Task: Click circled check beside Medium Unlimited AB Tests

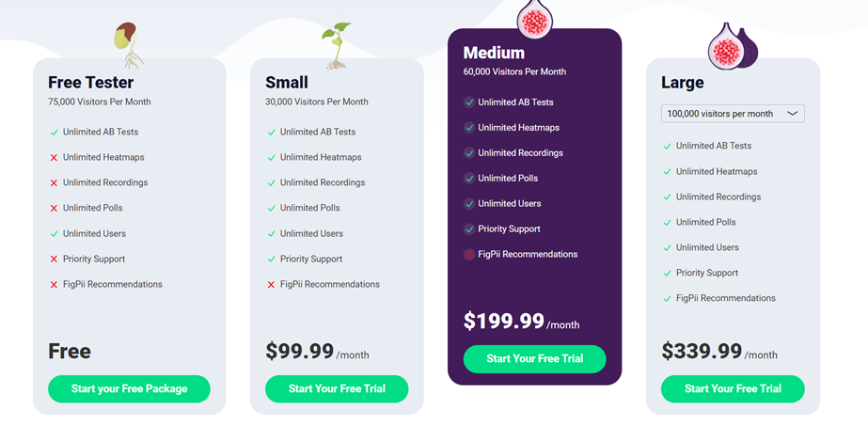Action: (469, 102)
